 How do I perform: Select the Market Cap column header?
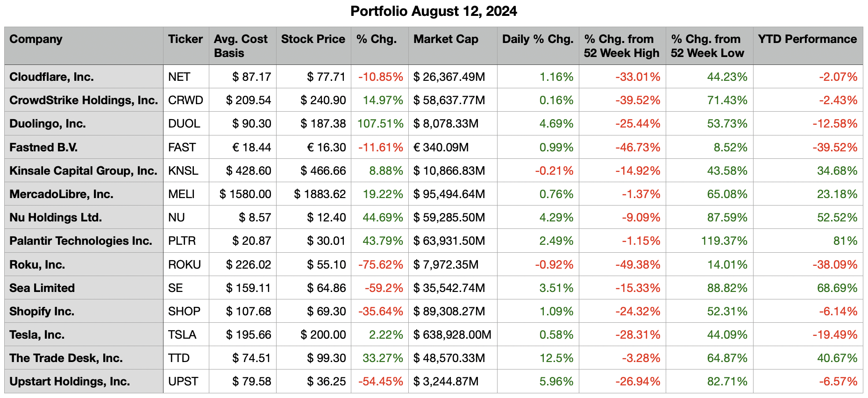click(446, 39)
